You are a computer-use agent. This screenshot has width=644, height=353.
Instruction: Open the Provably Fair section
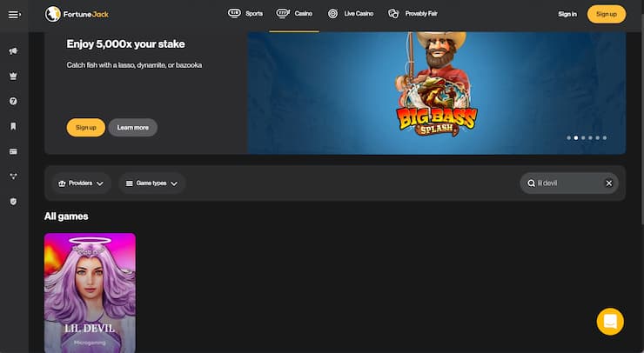[413, 14]
